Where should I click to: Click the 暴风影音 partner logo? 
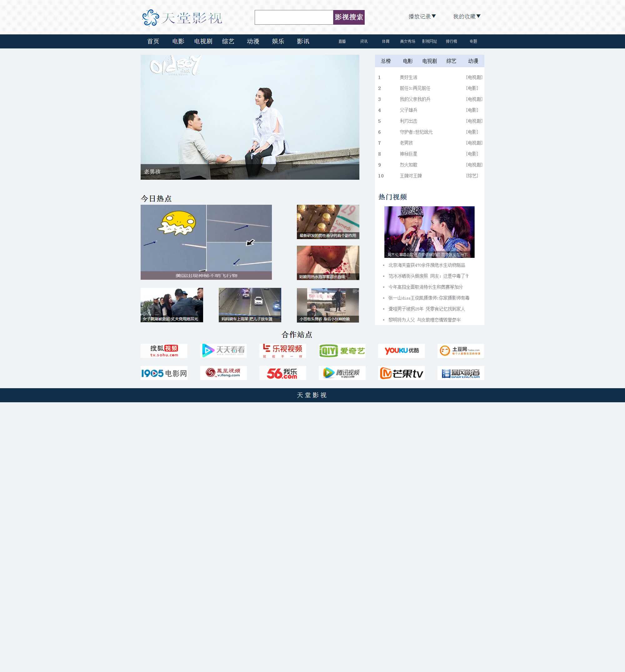[460, 373]
